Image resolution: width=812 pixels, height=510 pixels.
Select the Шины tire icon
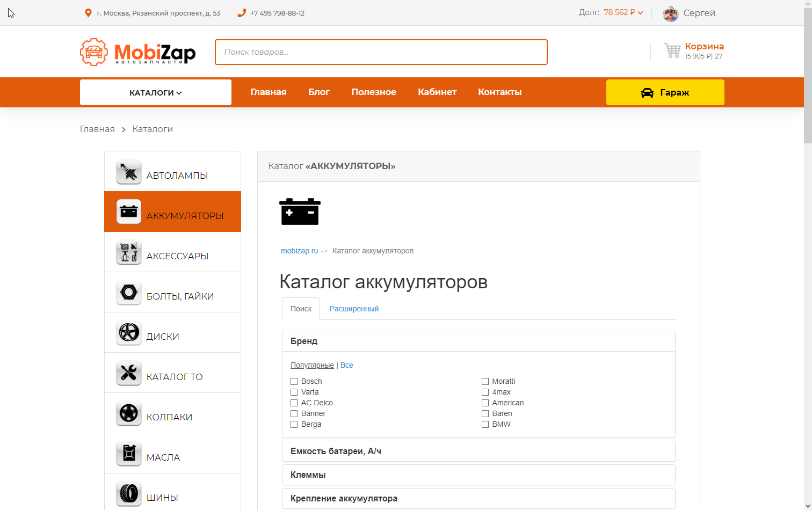(129, 494)
